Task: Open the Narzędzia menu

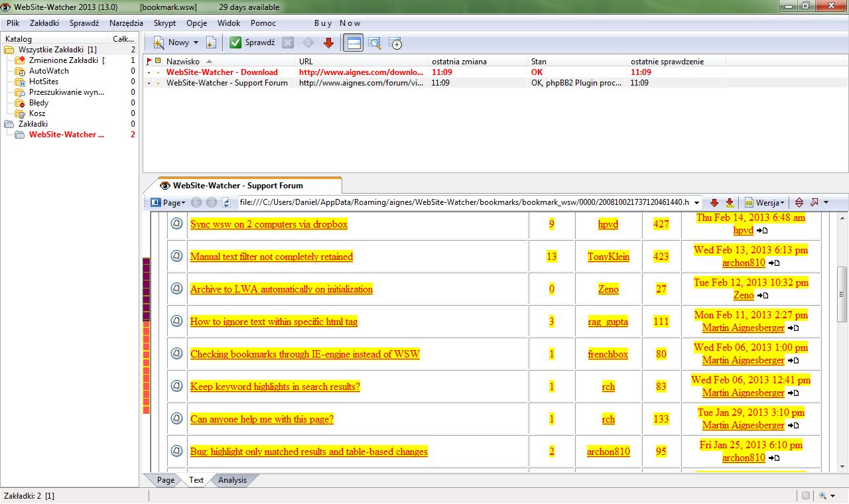Action: (126, 23)
